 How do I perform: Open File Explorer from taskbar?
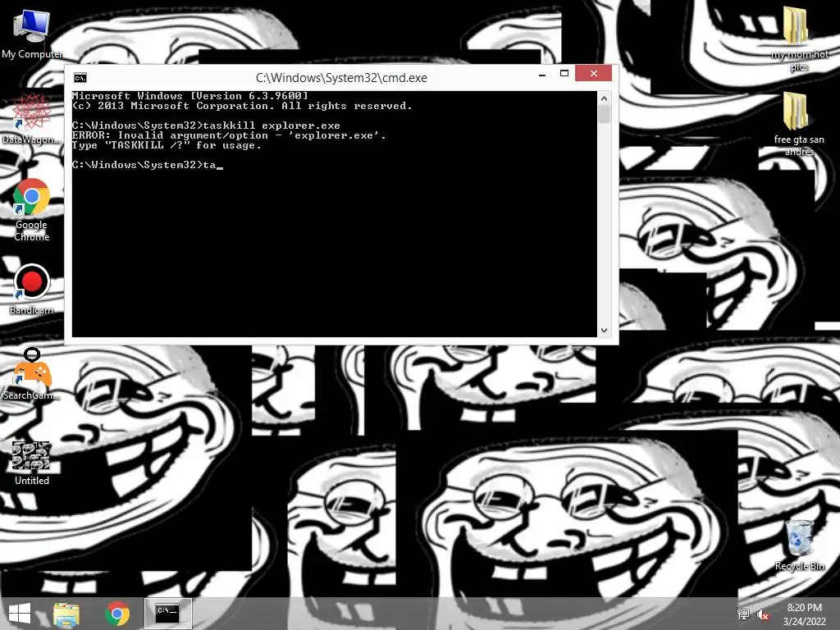click(66, 614)
